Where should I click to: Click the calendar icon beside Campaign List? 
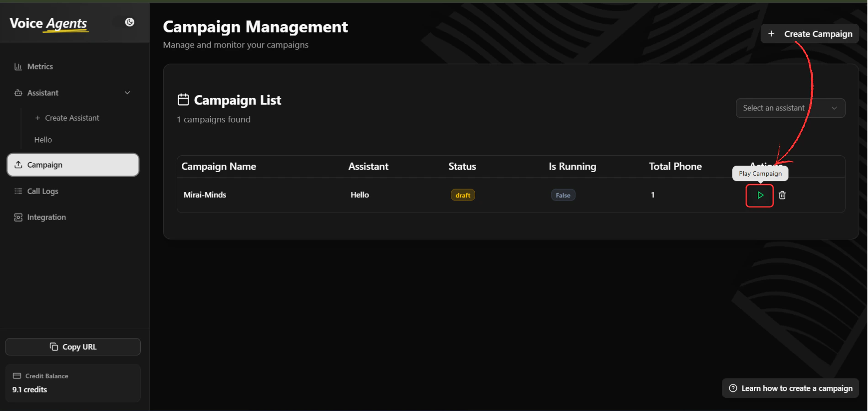[183, 99]
